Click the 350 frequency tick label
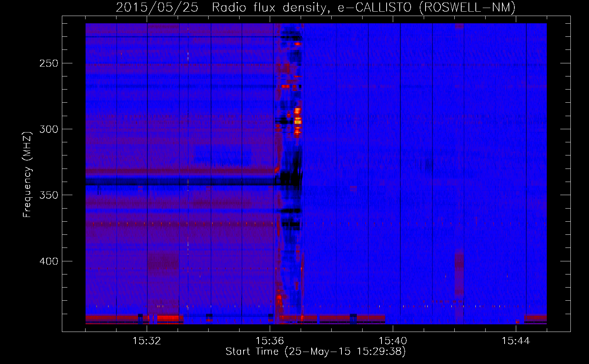Screen dimensions: 589x364 [x=49, y=195]
